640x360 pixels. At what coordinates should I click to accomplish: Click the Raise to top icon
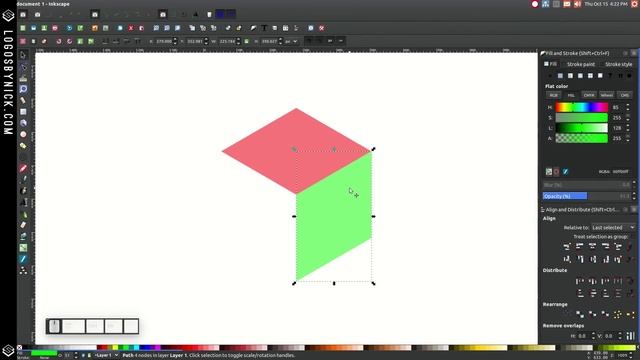137,41
